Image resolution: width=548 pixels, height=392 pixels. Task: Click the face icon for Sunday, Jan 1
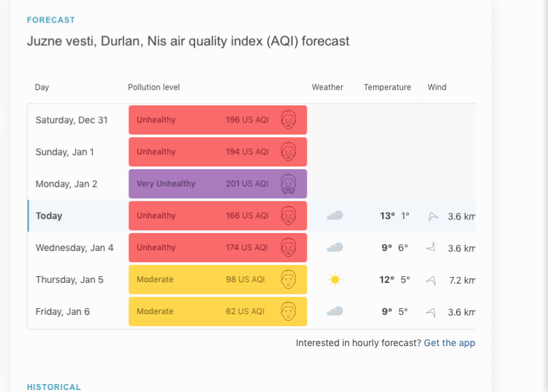[288, 152]
